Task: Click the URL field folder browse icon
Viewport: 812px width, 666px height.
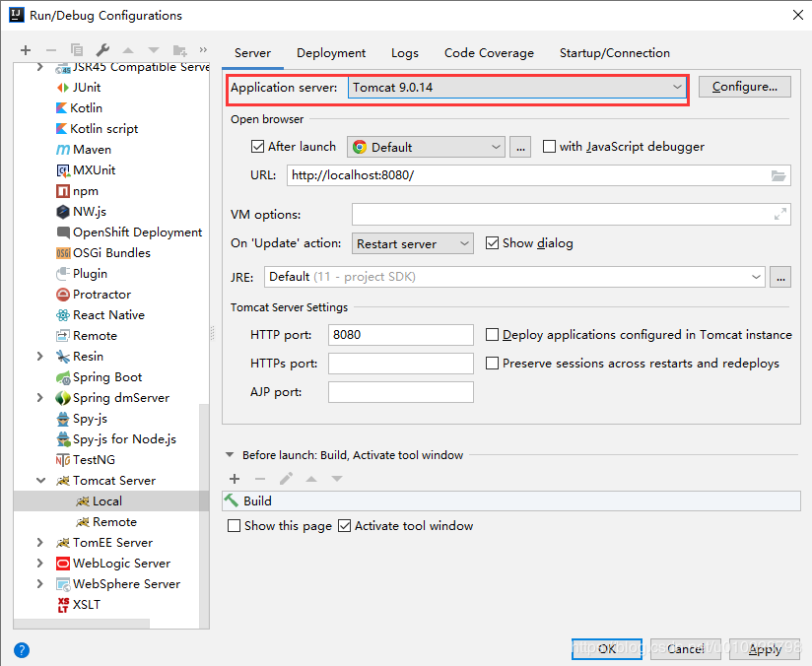Action: 778,175
